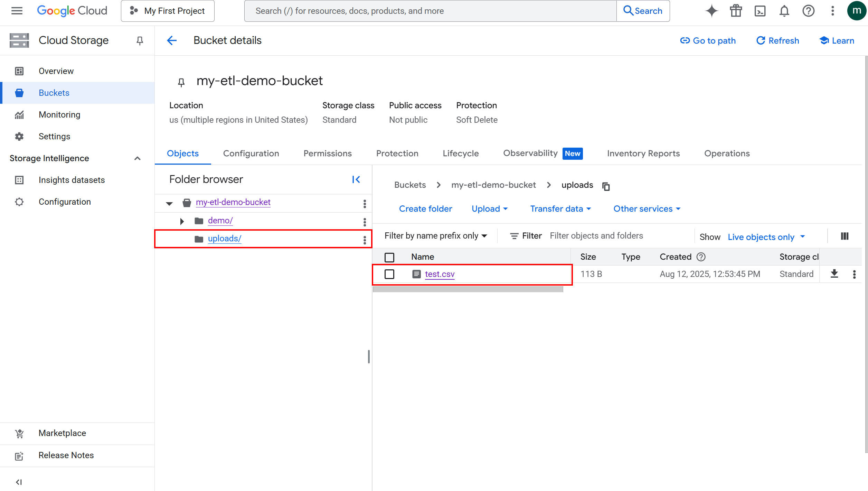Copy the uploads folder path
Viewport: 868px width, 491px height.
click(x=606, y=186)
